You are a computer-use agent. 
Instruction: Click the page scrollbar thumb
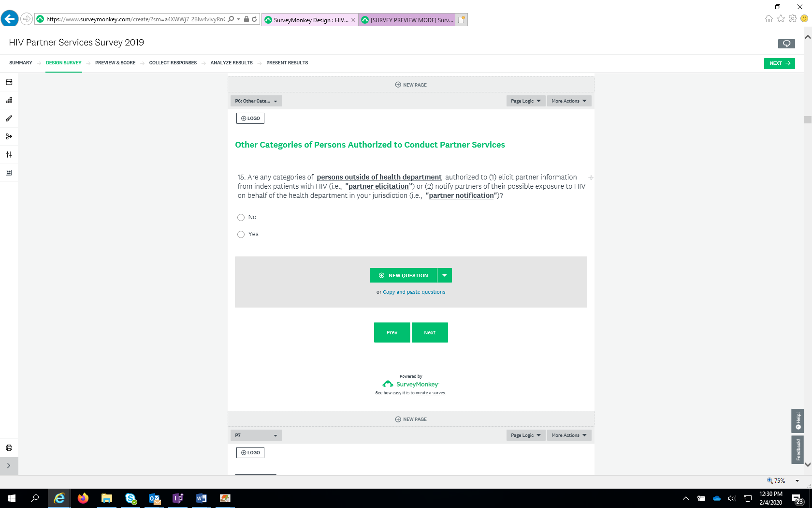pyautogui.click(x=808, y=120)
